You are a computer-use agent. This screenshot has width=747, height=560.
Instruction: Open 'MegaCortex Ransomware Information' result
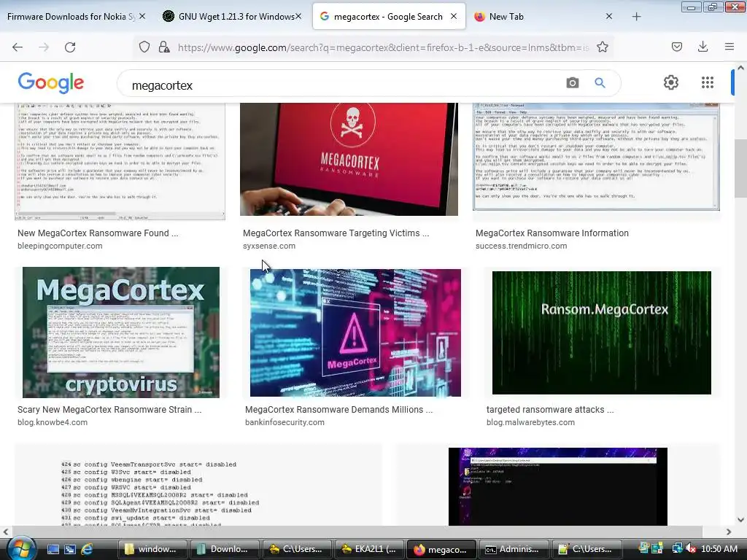click(x=552, y=233)
